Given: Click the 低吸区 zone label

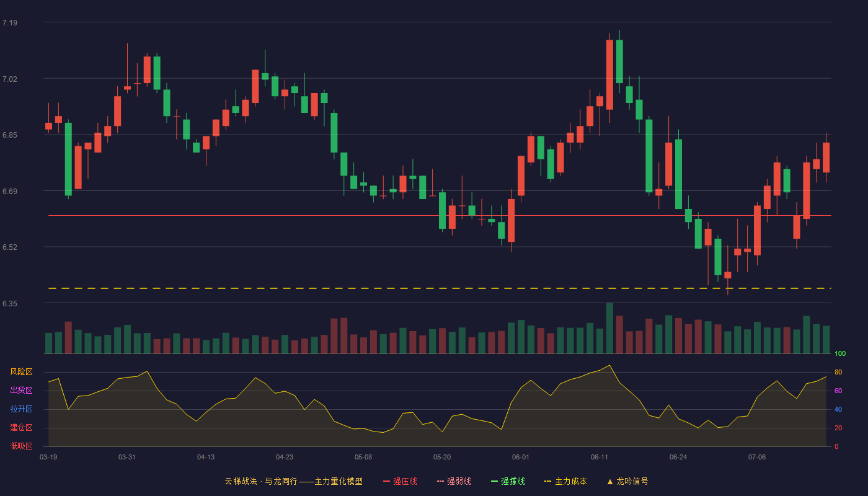Looking at the screenshot, I should [x=21, y=446].
